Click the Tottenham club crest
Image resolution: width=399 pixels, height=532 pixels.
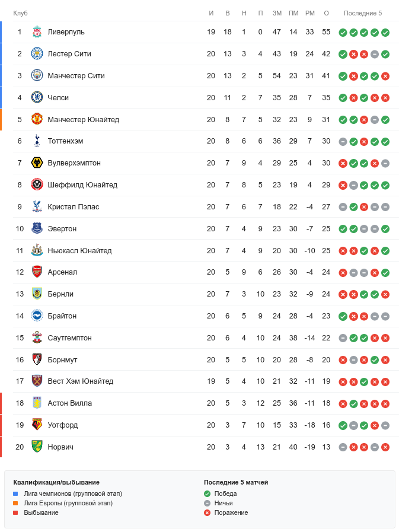pyautogui.click(x=37, y=141)
